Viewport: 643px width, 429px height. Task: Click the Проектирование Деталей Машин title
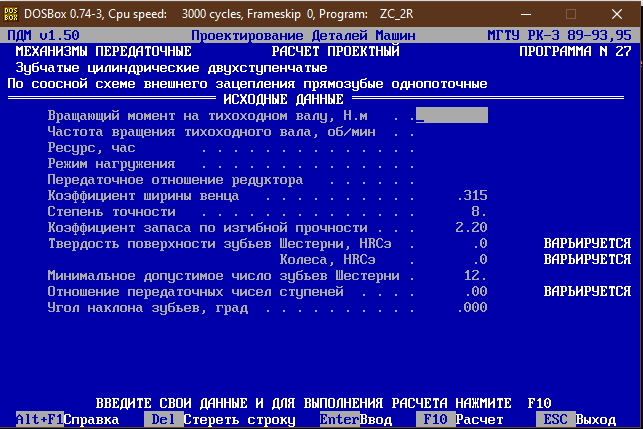tap(303, 35)
